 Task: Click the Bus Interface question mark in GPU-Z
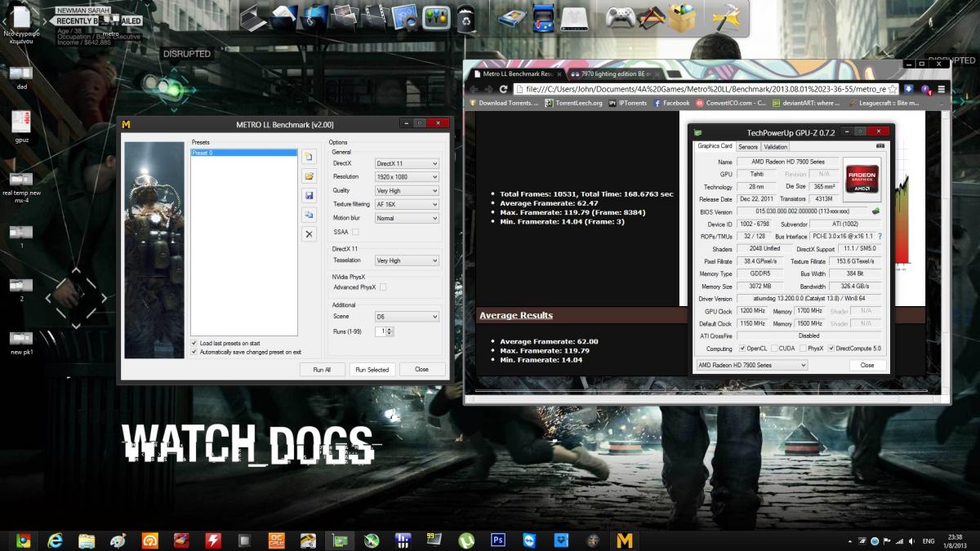point(880,236)
